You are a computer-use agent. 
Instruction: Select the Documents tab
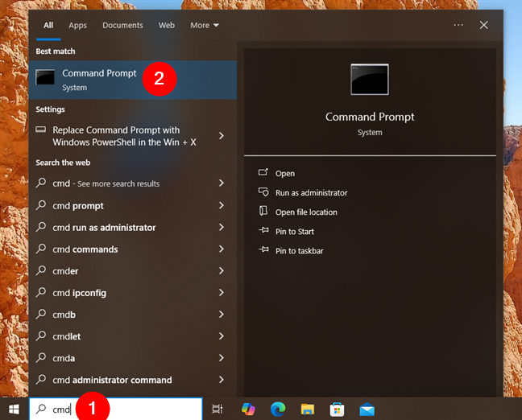[x=122, y=25]
